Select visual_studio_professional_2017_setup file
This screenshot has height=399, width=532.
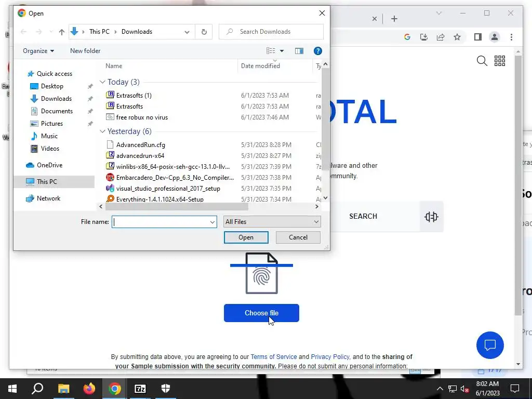click(x=168, y=188)
